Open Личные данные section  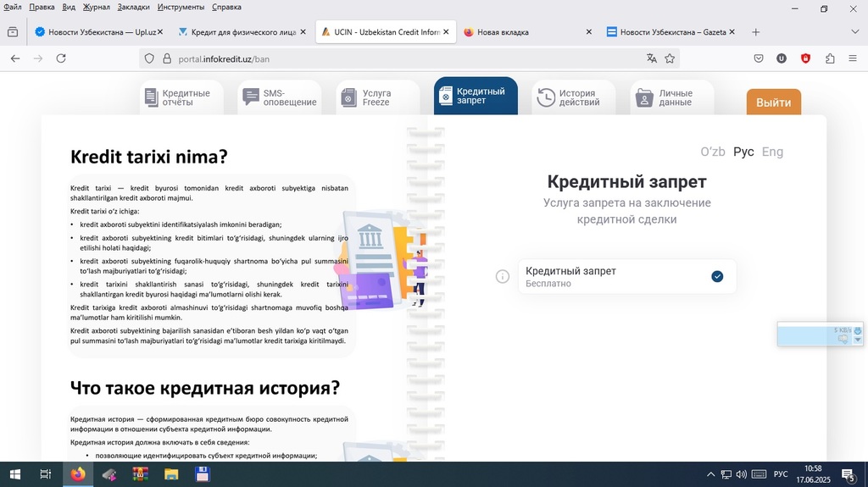click(x=672, y=97)
